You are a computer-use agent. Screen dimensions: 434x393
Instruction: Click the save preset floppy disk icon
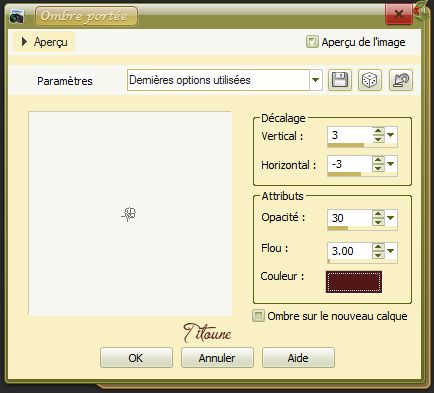340,80
